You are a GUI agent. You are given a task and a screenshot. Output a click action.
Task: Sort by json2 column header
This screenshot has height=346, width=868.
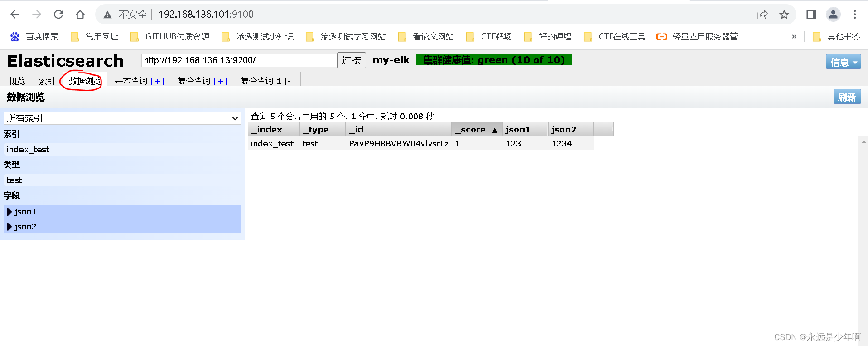pos(571,130)
